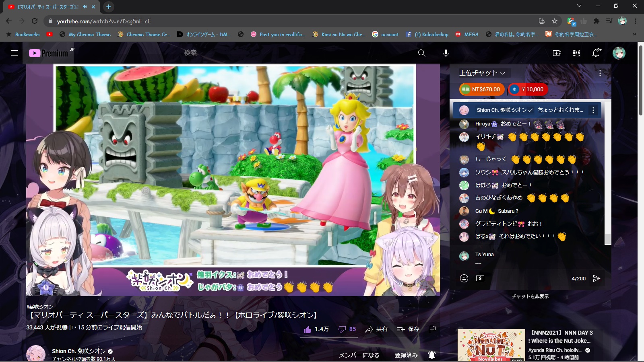Bookmark this page star icon
This screenshot has width=644, height=362.
coord(555,21)
